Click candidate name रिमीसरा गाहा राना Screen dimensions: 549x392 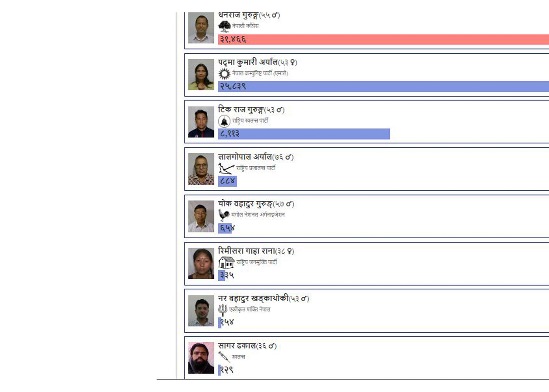click(247, 251)
